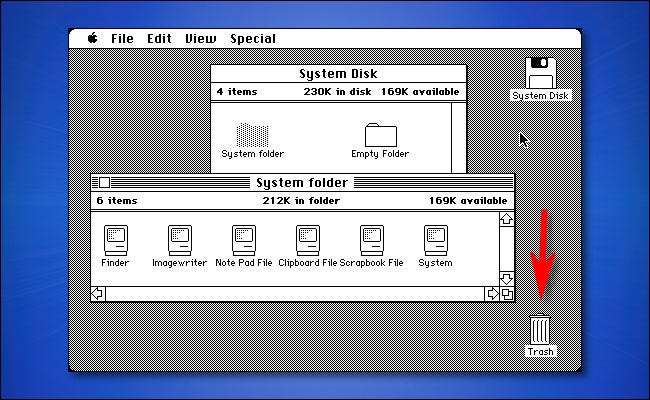
Task: Click the scroll right arrow in System folder
Action: click(x=492, y=293)
